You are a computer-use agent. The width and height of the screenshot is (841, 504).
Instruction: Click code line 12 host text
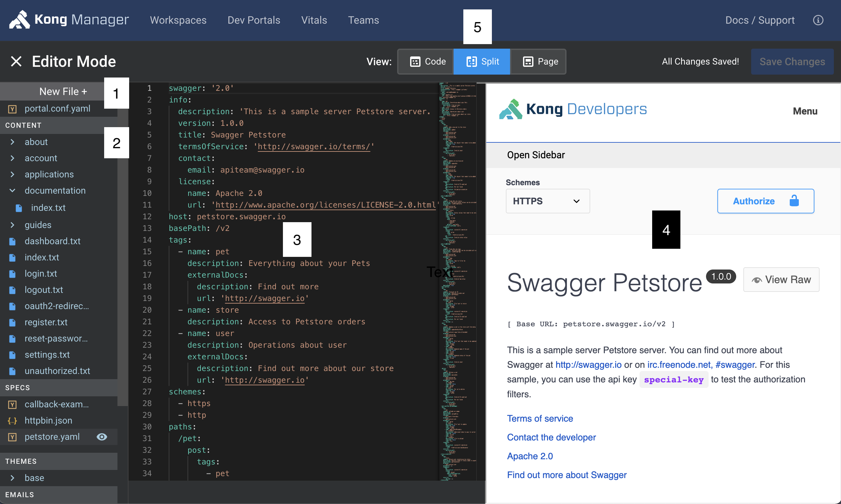coord(227,216)
